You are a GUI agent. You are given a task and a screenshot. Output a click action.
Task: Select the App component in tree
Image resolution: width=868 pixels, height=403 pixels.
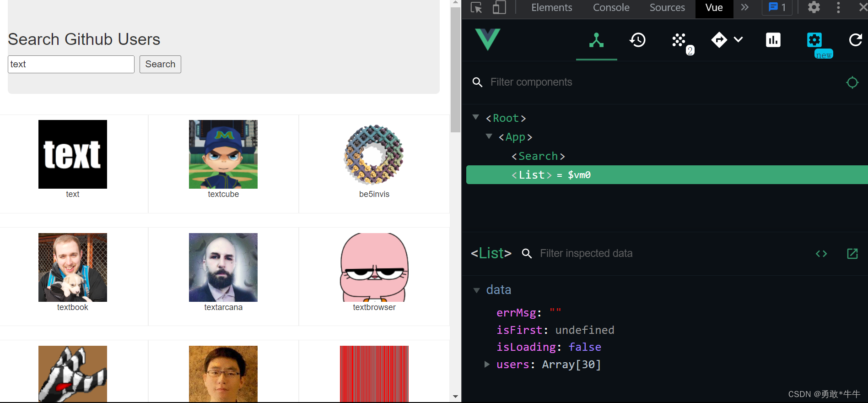(515, 137)
